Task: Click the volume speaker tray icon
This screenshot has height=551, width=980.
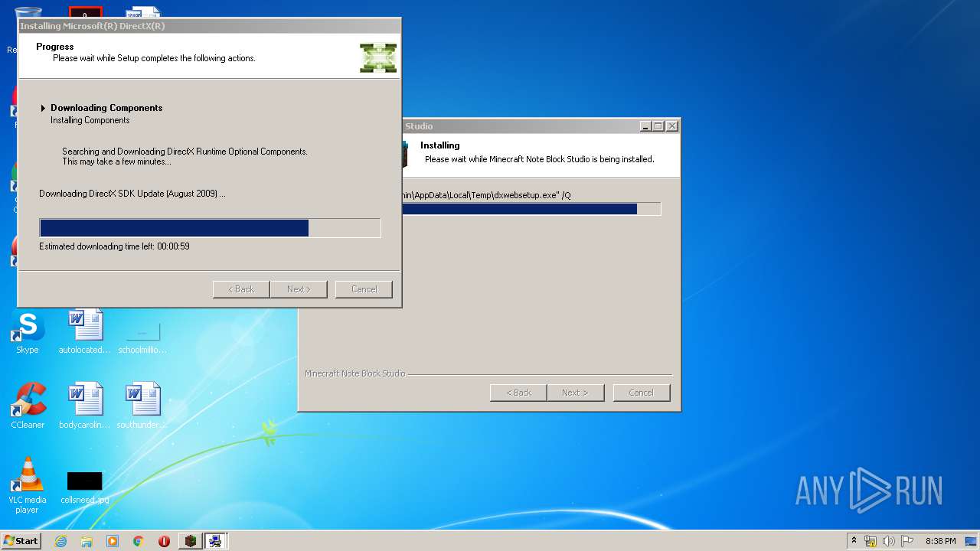Action: 889,541
